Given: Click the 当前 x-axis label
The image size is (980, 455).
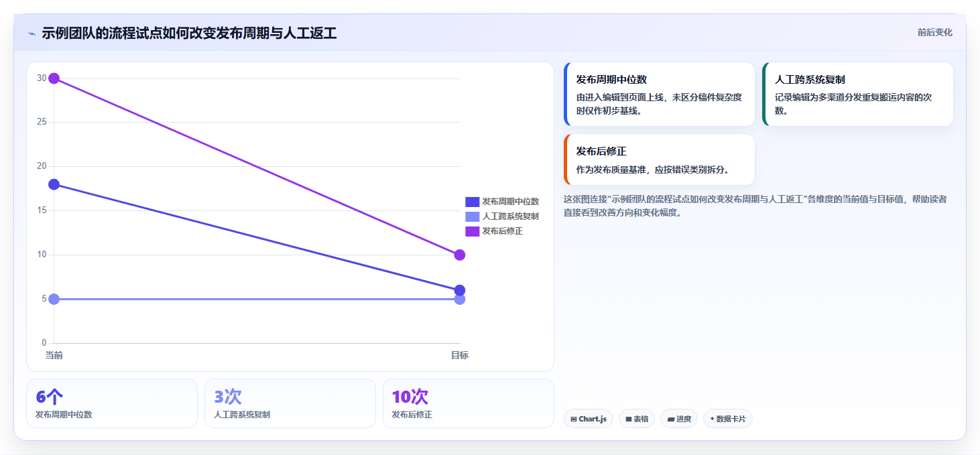Looking at the screenshot, I should 54,355.
